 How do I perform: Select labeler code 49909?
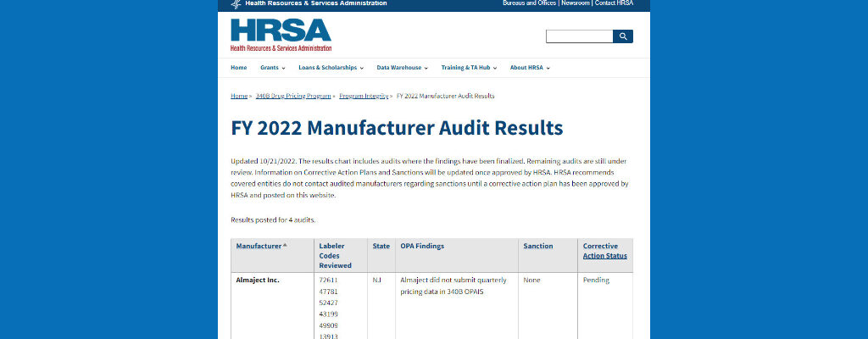point(328,325)
